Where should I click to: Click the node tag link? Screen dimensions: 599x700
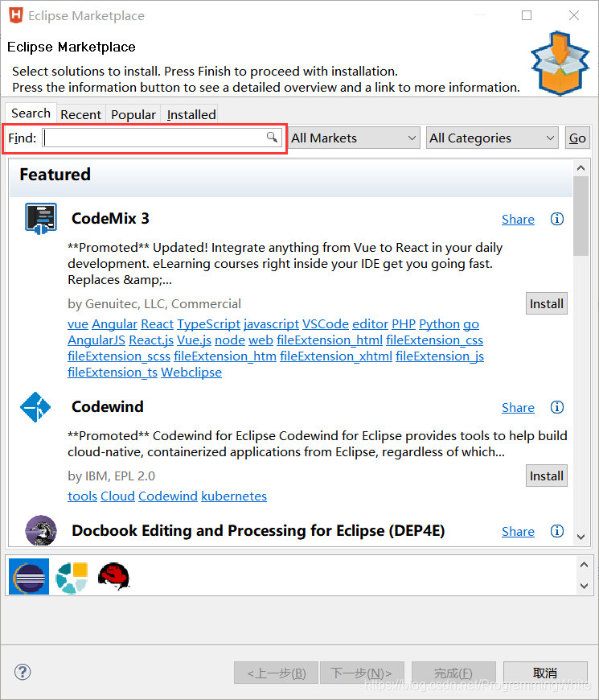point(230,340)
